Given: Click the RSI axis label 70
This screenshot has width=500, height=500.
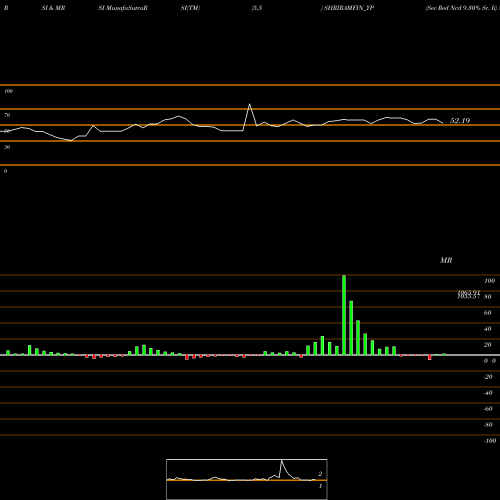Looking at the screenshot, I should 7,115.
